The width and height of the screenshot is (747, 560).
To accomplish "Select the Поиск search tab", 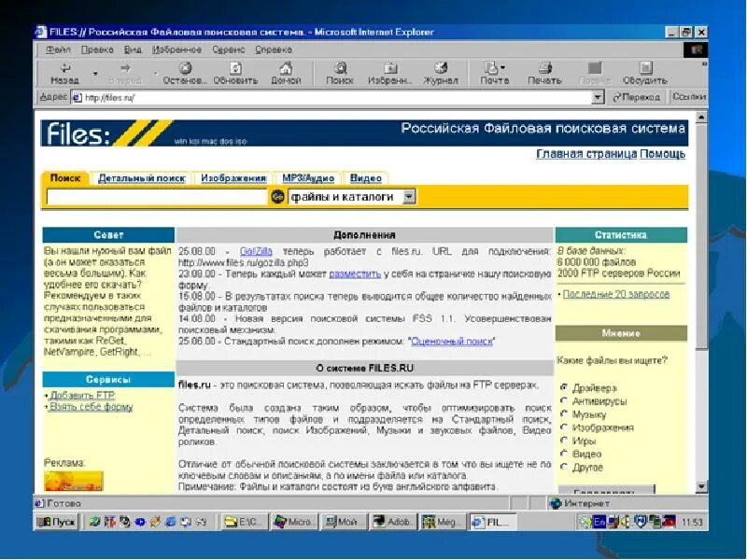I will click(65, 178).
